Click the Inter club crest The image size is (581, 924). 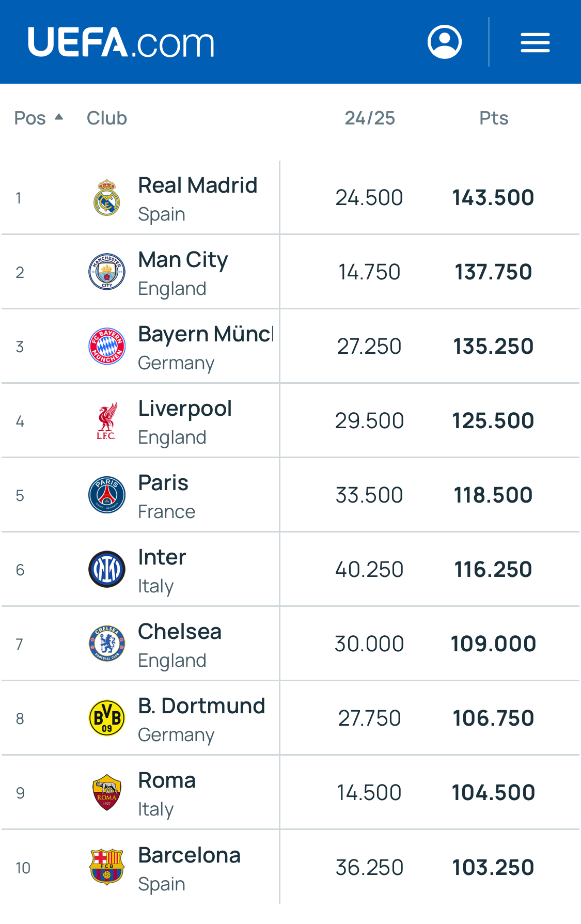107,569
